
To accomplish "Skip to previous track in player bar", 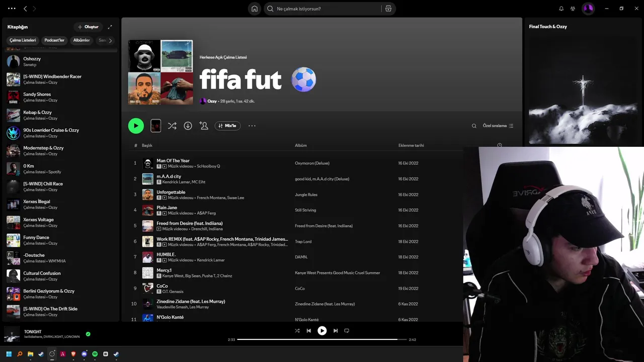I will [309, 331].
